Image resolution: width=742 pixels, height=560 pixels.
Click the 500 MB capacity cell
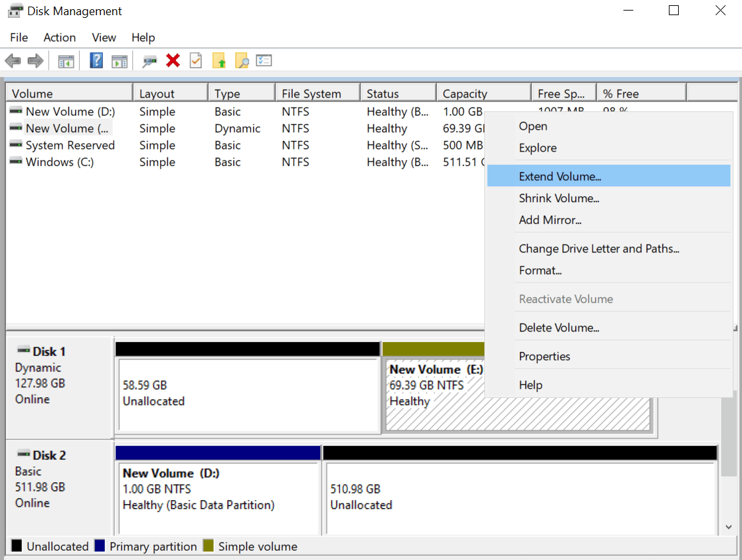click(x=463, y=145)
